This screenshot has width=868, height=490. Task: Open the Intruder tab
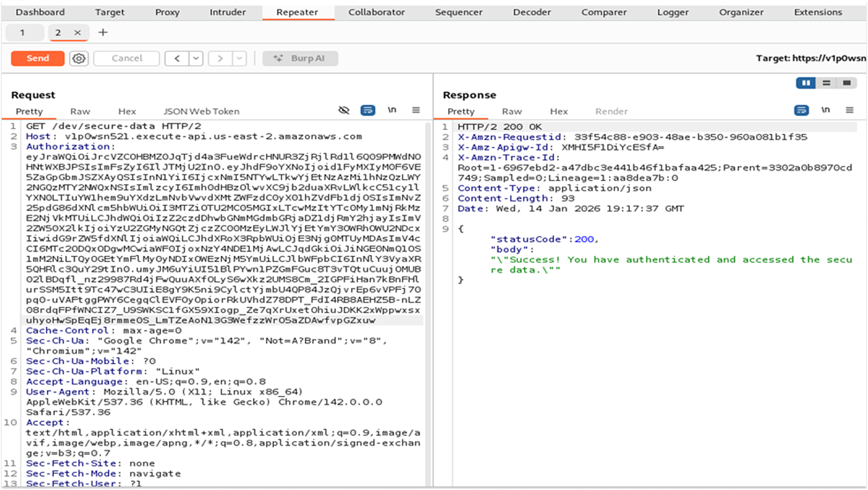click(x=227, y=12)
